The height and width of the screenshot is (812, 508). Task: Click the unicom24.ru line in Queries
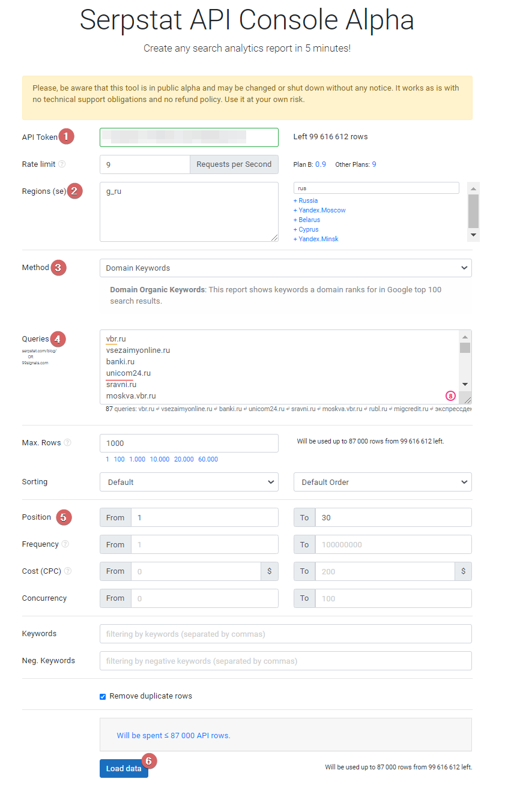coord(129,373)
